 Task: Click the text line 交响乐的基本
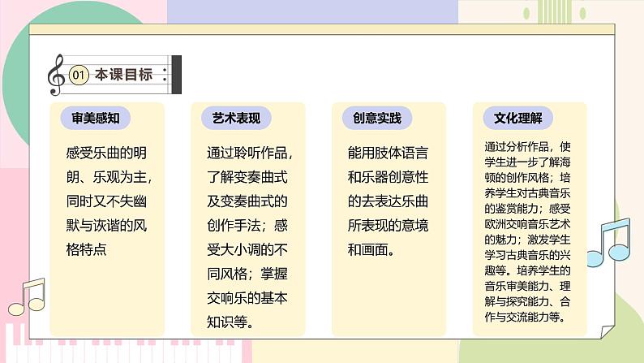click(247, 298)
